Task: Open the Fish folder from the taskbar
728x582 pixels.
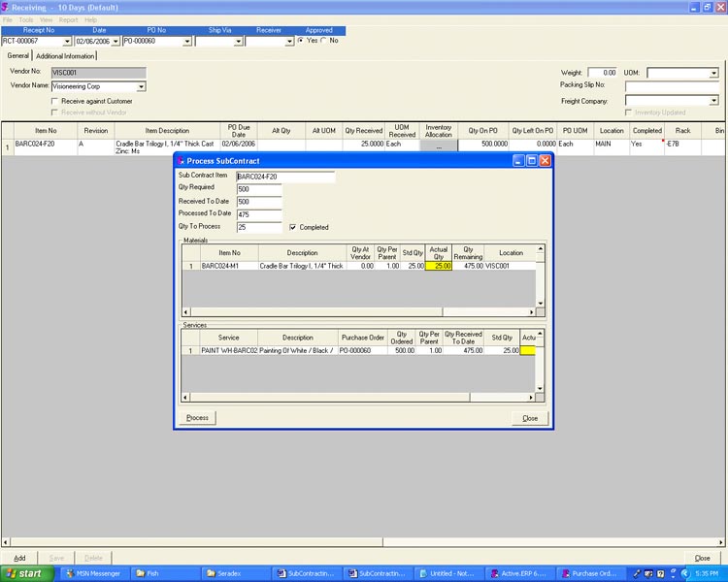Action: click(163, 573)
